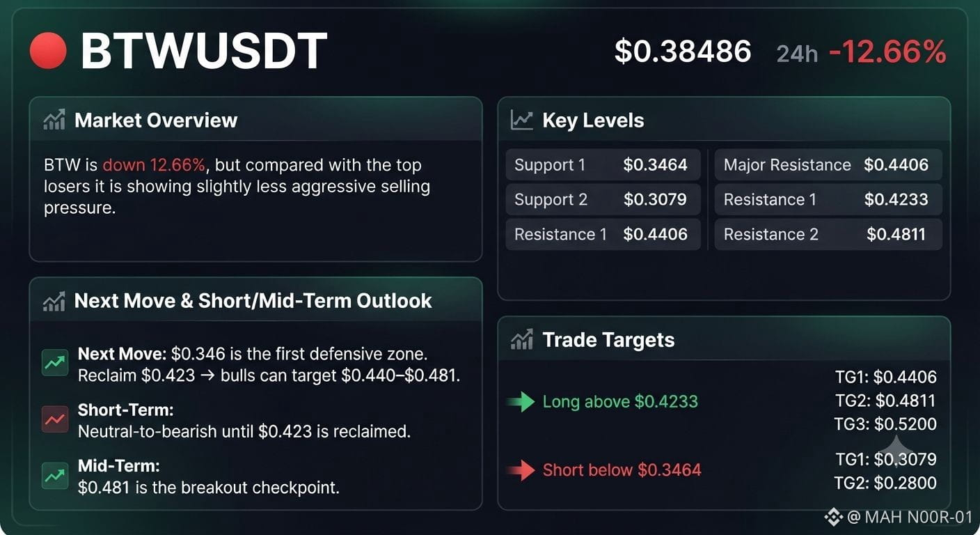The image size is (980, 535).
Task: Click the -12.66% change value in header
Action: coord(887,52)
